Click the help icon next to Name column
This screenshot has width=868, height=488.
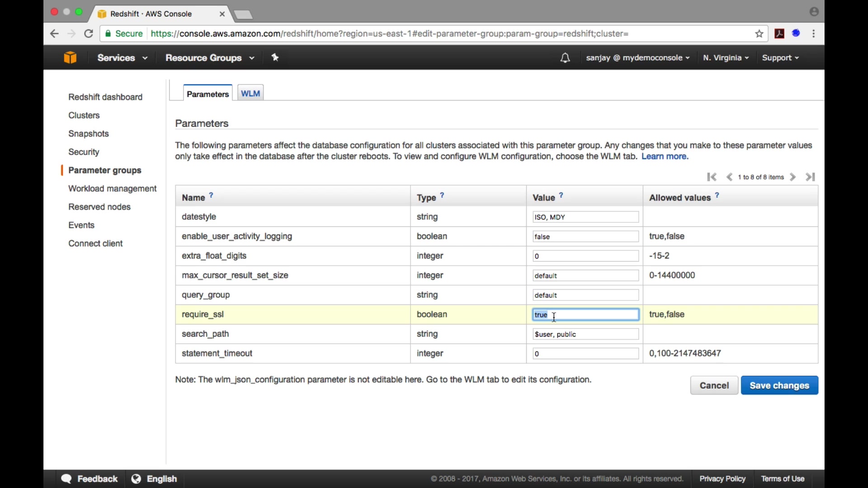pyautogui.click(x=211, y=196)
